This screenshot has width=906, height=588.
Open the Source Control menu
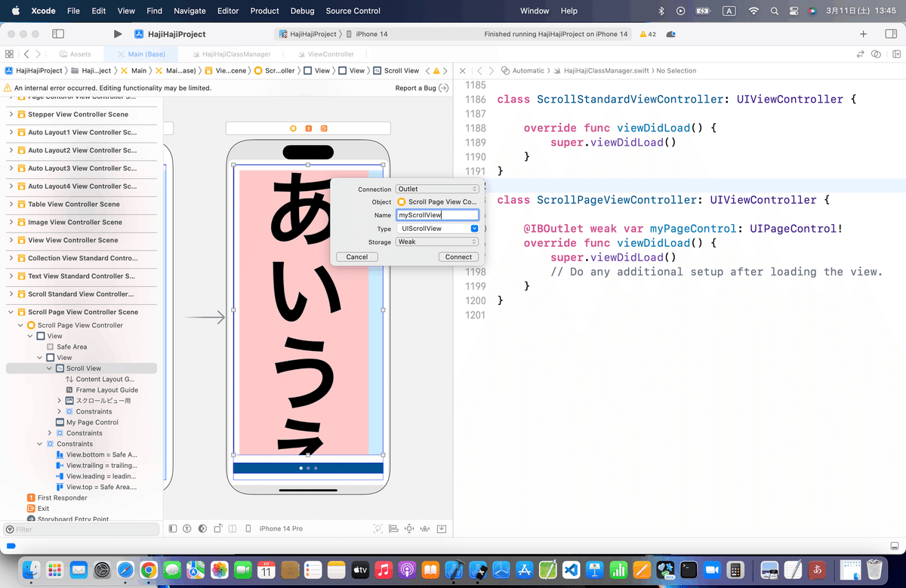(x=353, y=11)
